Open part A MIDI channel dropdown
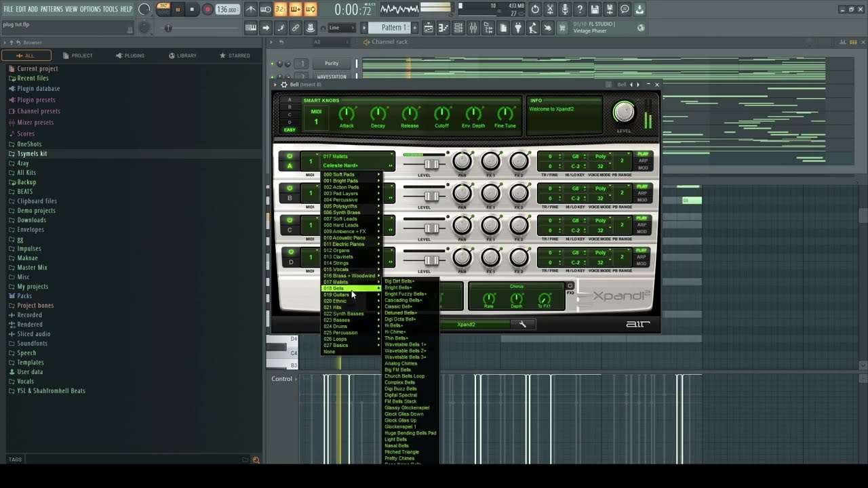868x488 pixels. (311, 161)
